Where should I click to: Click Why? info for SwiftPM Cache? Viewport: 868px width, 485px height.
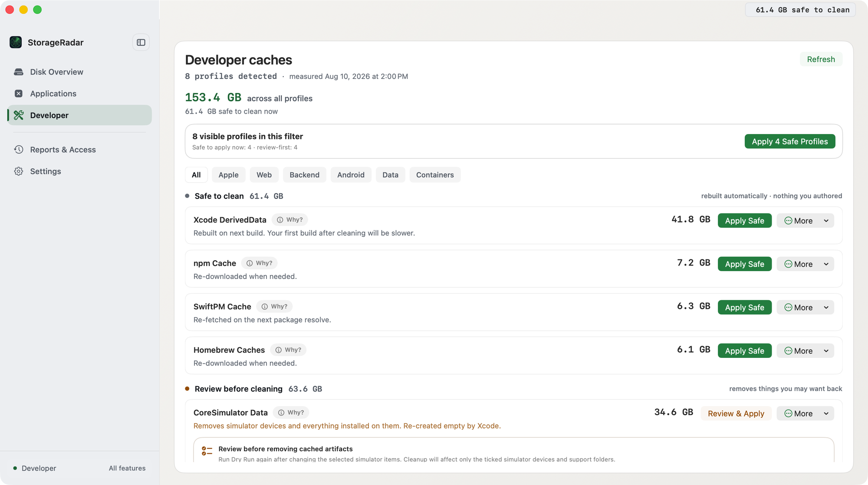tap(274, 307)
